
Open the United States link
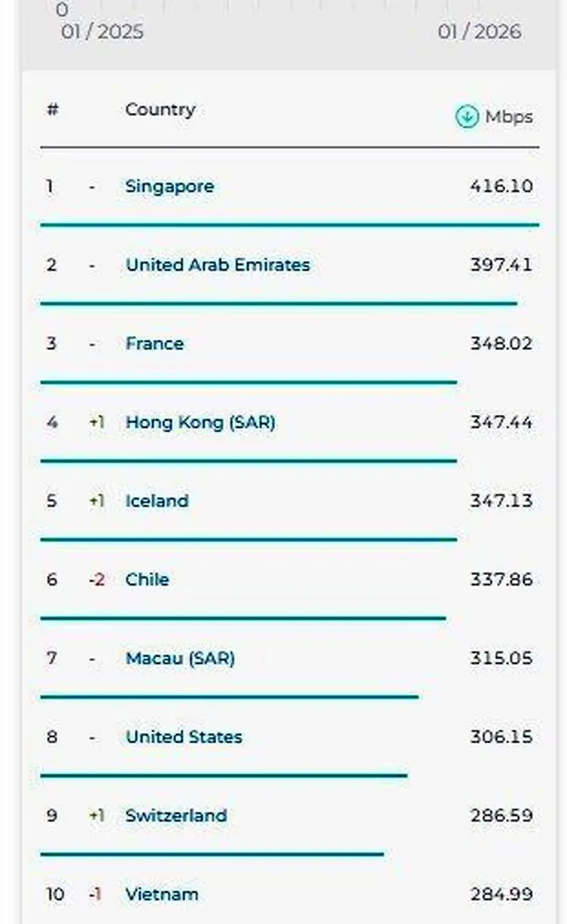click(x=184, y=737)
